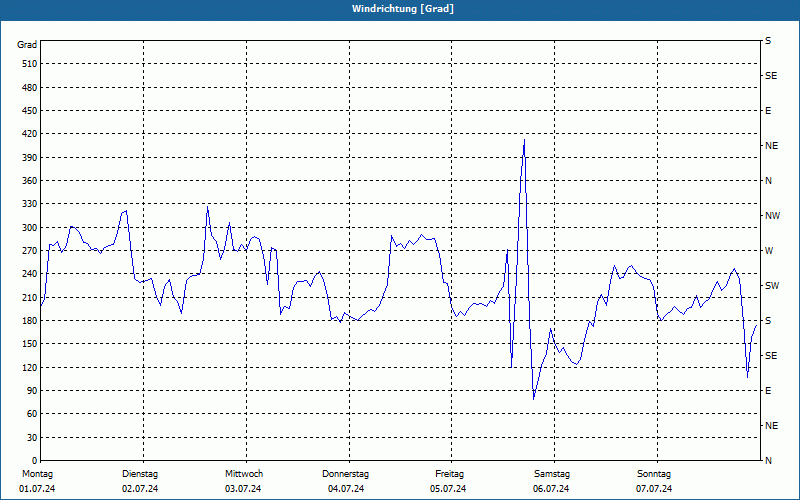Select the 120 y-axis value
This screenshot has width=800, height=500.
click(x=30, y=367)
